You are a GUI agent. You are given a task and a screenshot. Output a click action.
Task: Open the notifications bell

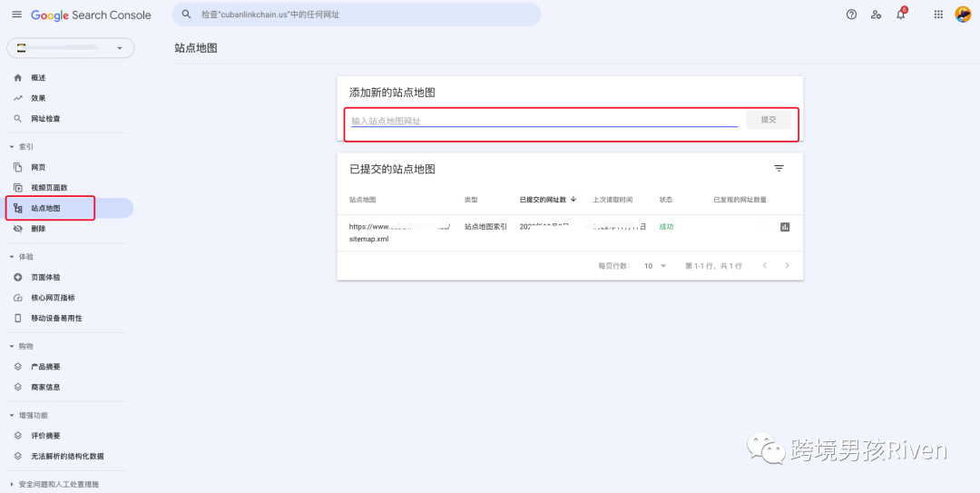point(901,15)
